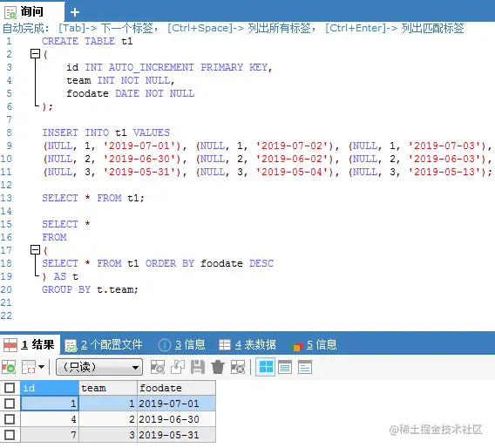This screenshot has width=495, height=448.
Task: Switch to text view icon
Action: [x=305, y=367]
